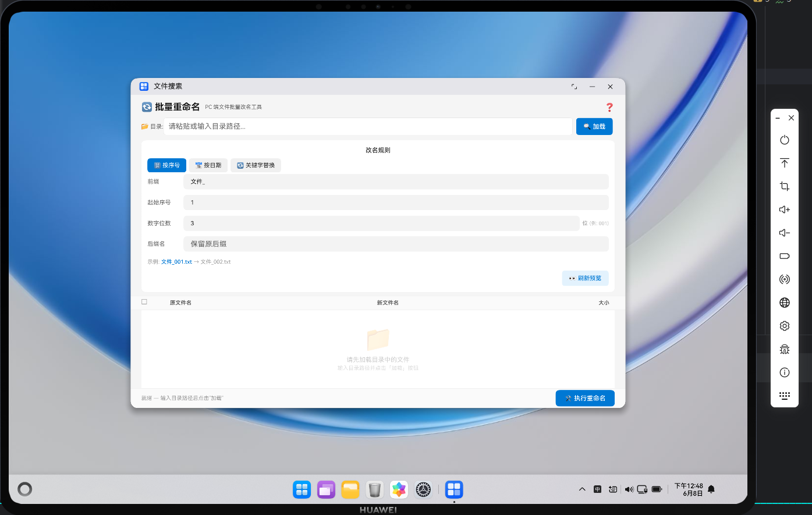Screen dimensions: 812x515
Task: Click the 起始序号 start number field
Action: pyautogui.click(x=396, y=203)
